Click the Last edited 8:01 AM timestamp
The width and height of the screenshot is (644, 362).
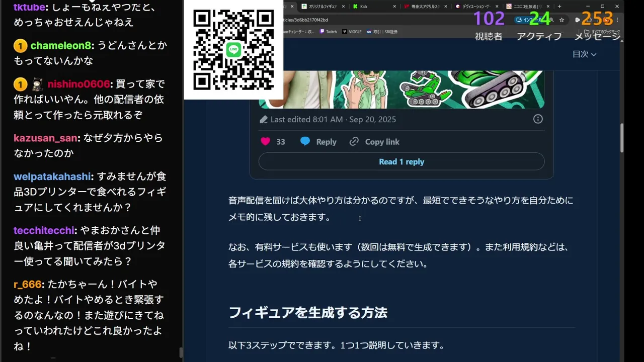point(333,119)
